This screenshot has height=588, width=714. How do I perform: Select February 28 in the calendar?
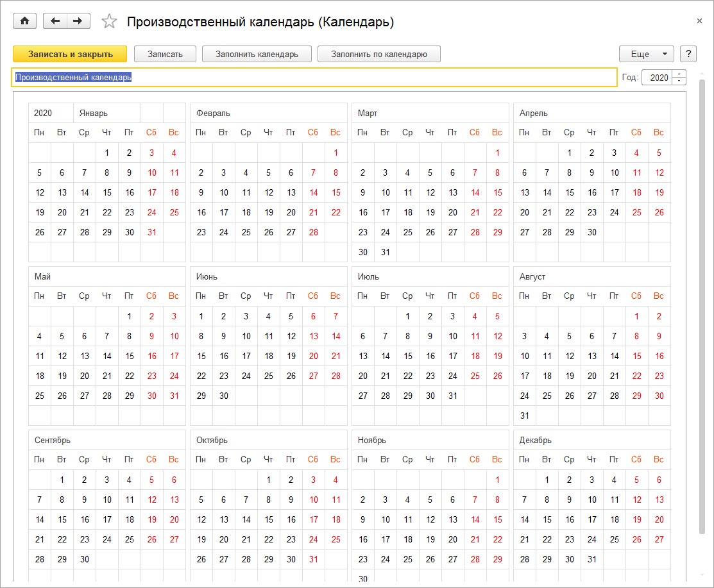[313, 232]
